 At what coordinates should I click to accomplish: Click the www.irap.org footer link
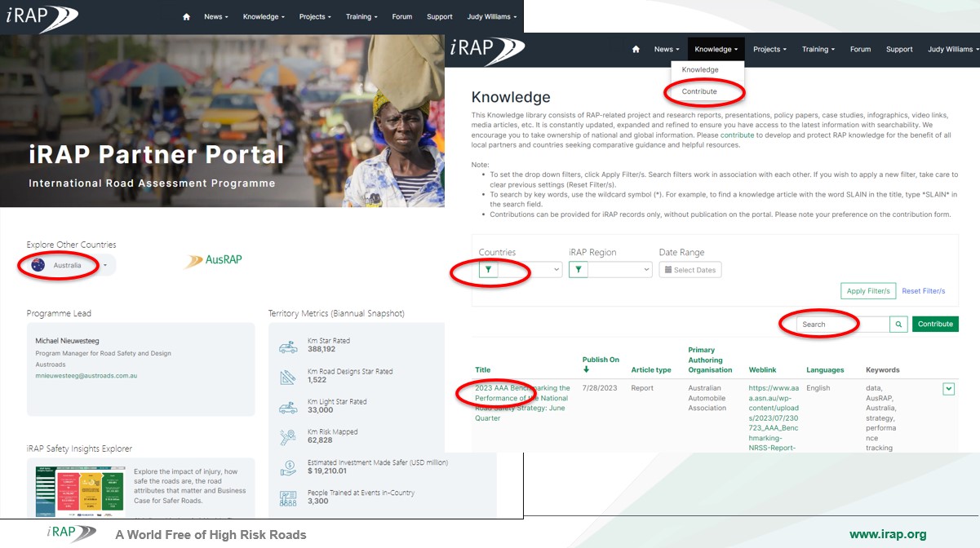(x=888, y=535)
